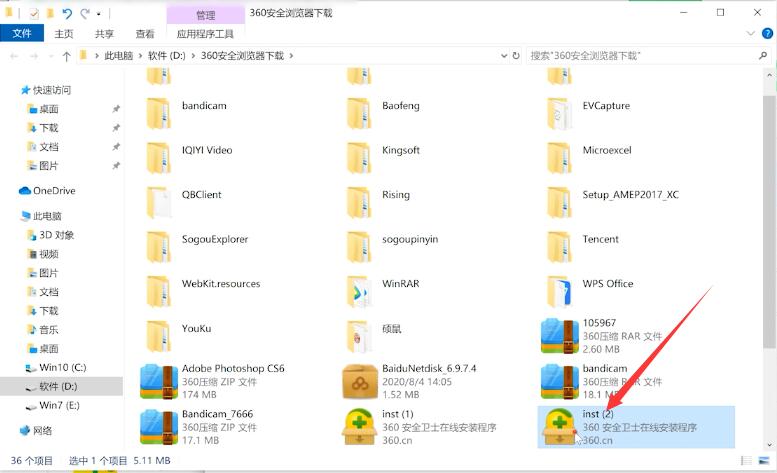Expand the 此电脑 breadcrumb arrow
Screen dimensions: 777x473
140,55
